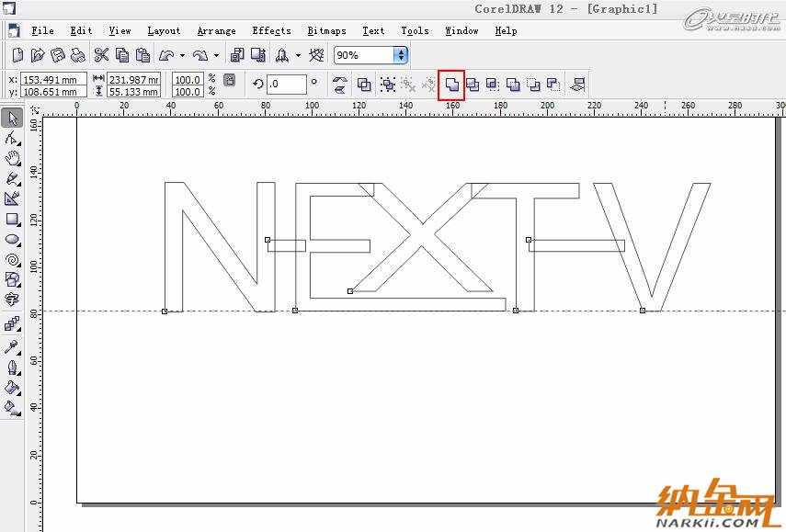Click the Open file icon
Image resolution: width=786 pixels, height=532 pixels.
(x=38, y=54)
